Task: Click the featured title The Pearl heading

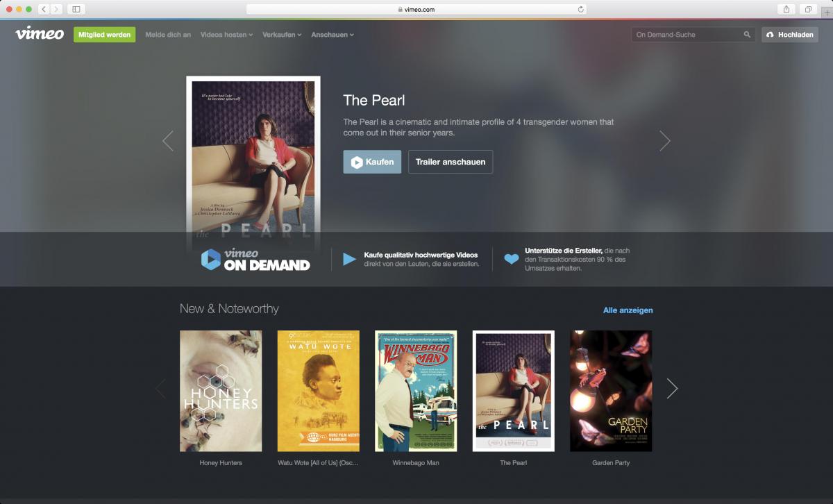Action: [x=374, y=101]
